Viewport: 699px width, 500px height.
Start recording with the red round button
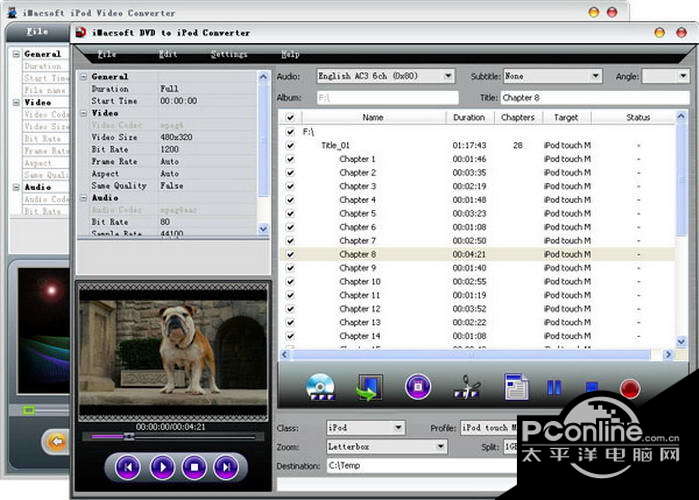point(629,387)
